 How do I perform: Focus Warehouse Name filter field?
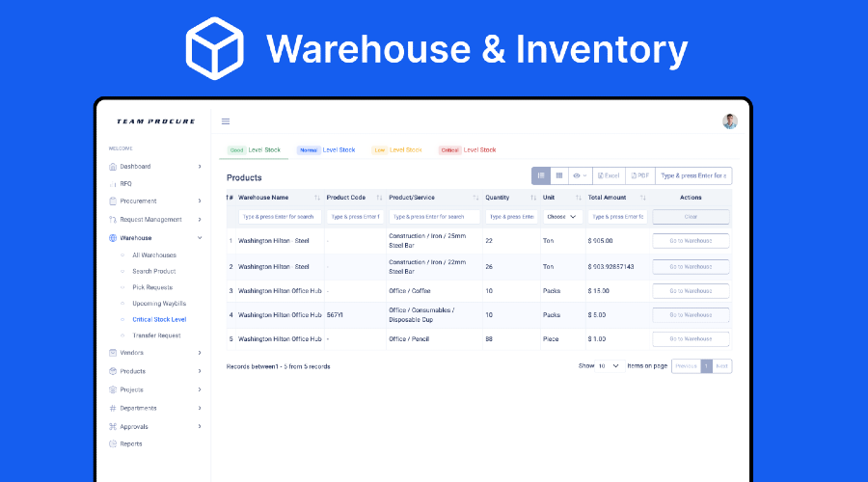click(x=280, y=217)
